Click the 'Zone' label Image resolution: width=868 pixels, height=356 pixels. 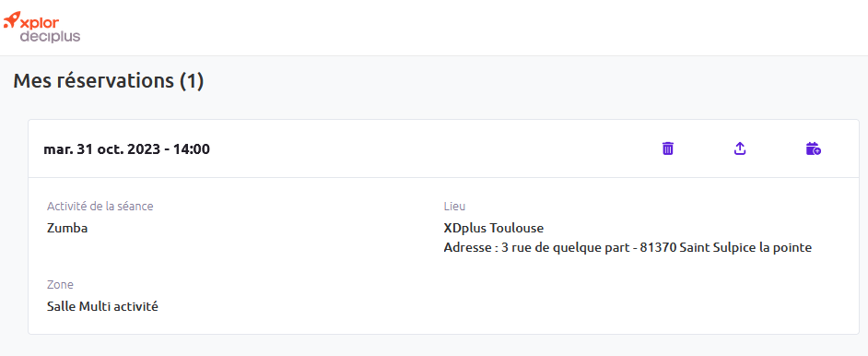click(x=60, y=285)
